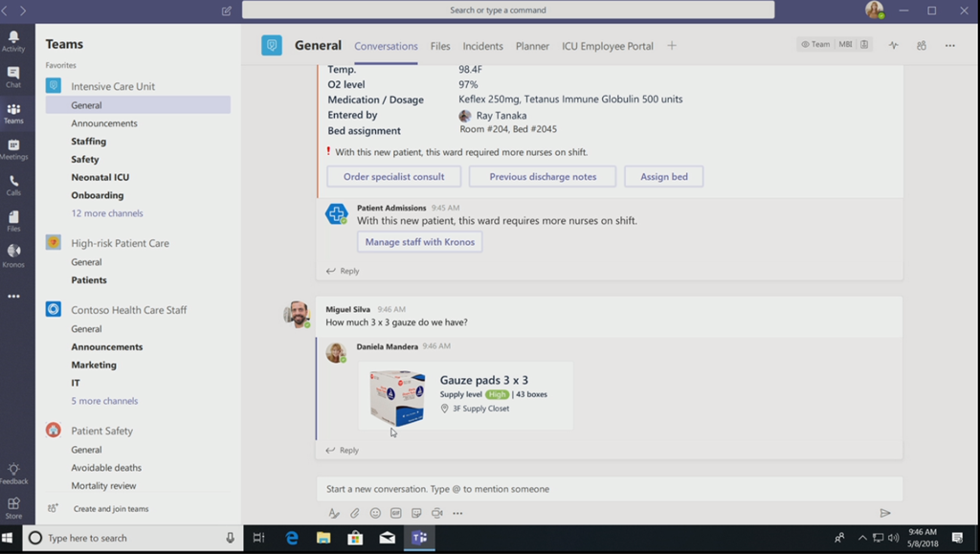The image size is (980, 554).
Task: Open the channel More options ellipsis menu
Action: point(949,45)
